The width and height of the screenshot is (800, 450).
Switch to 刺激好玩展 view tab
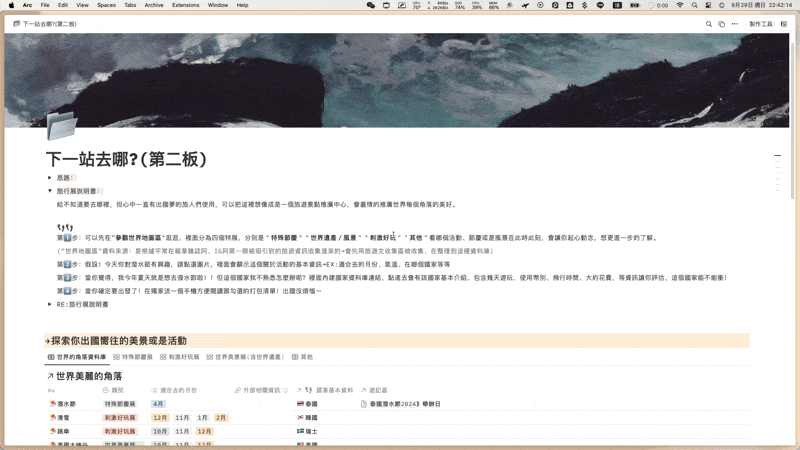(180, 357)
